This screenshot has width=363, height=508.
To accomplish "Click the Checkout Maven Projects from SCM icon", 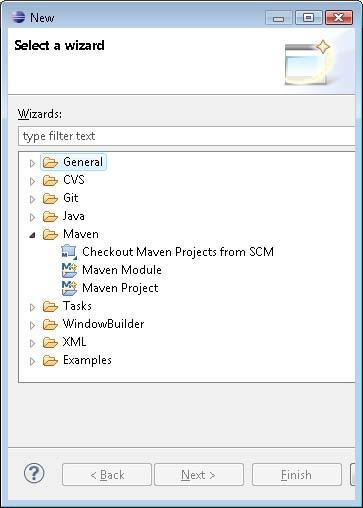I will coord(69,252).
